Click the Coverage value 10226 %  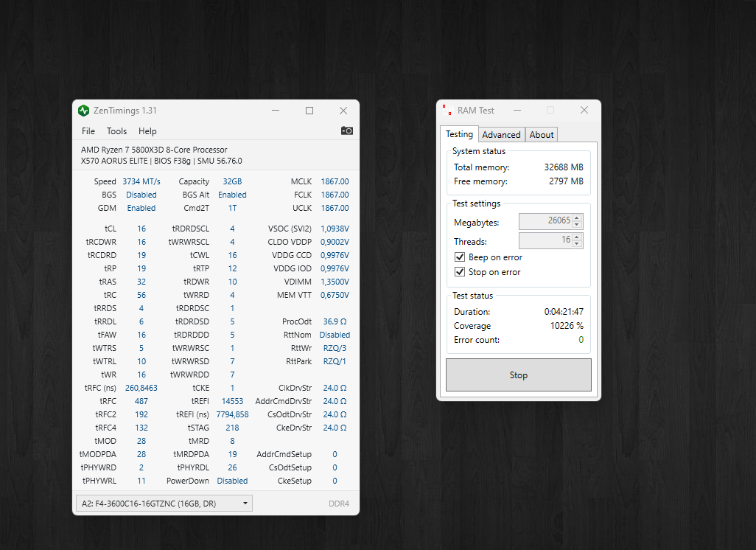pyautogui.click(x=567, y=326)
